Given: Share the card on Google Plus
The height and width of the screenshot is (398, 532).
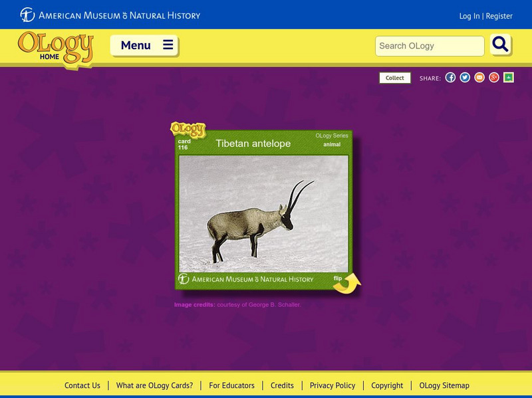Looking at the screenshot, I should (493, 77).
